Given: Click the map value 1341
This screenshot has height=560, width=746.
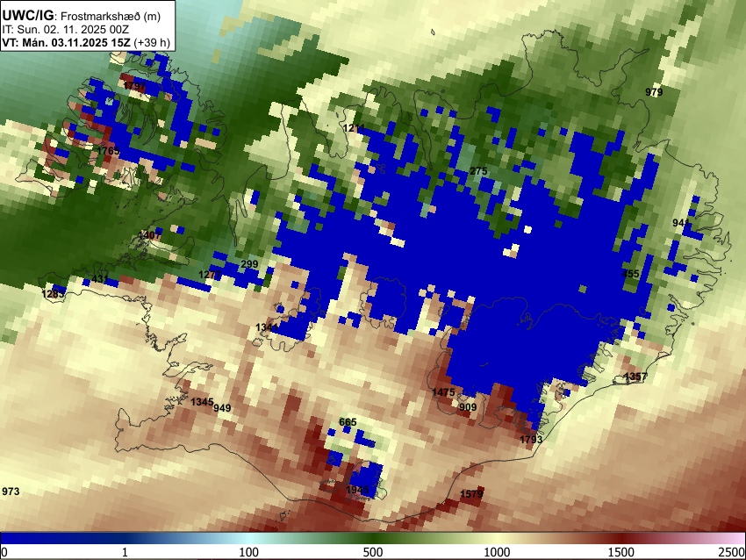Looking at the screenshot, I should point(267,327).
